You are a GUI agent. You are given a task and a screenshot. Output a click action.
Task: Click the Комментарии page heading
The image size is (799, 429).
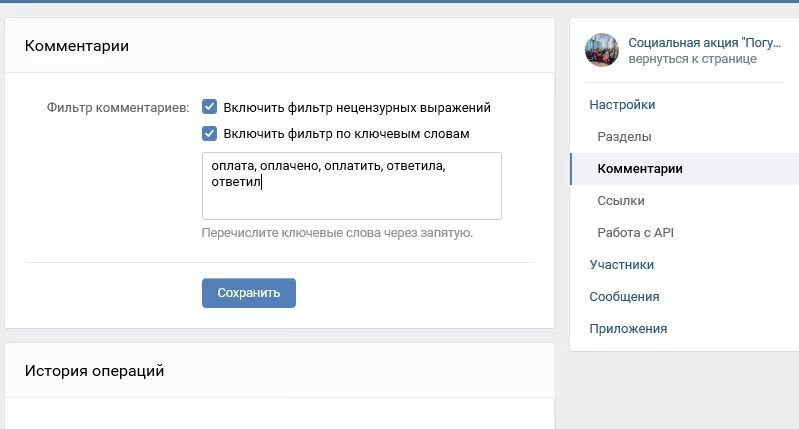76,46
